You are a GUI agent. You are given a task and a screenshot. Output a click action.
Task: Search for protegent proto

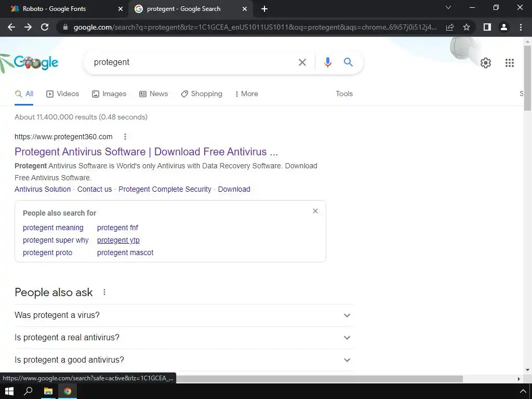click(x=47, y=253)
